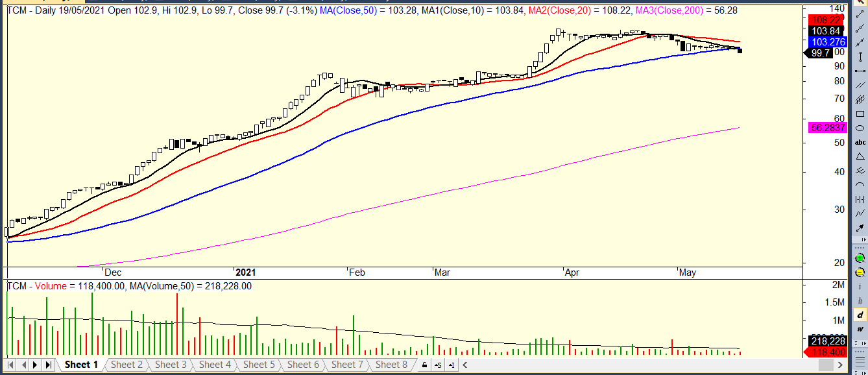This screenshot has height=375, width=868.
Task: Pick the rectangle drawing tool
Action: tap(860, 114)
